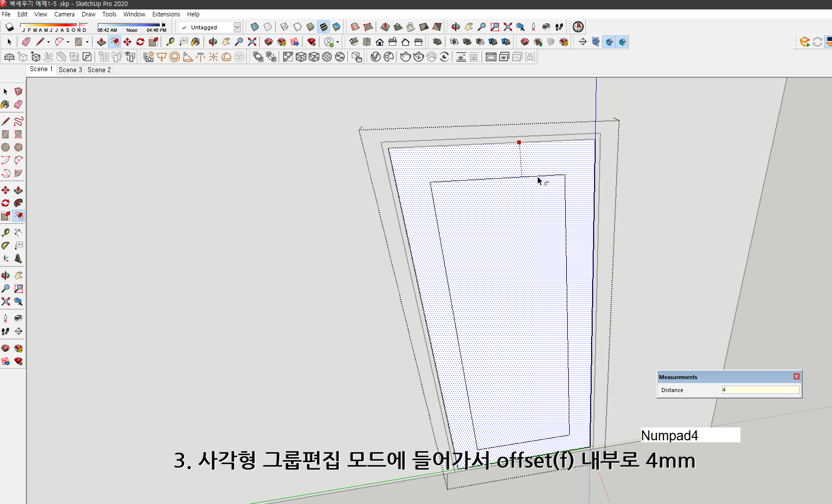Toggle X-ray display mode
The image size is (832, 504).
pyautogui.click(x=255, y=27)
